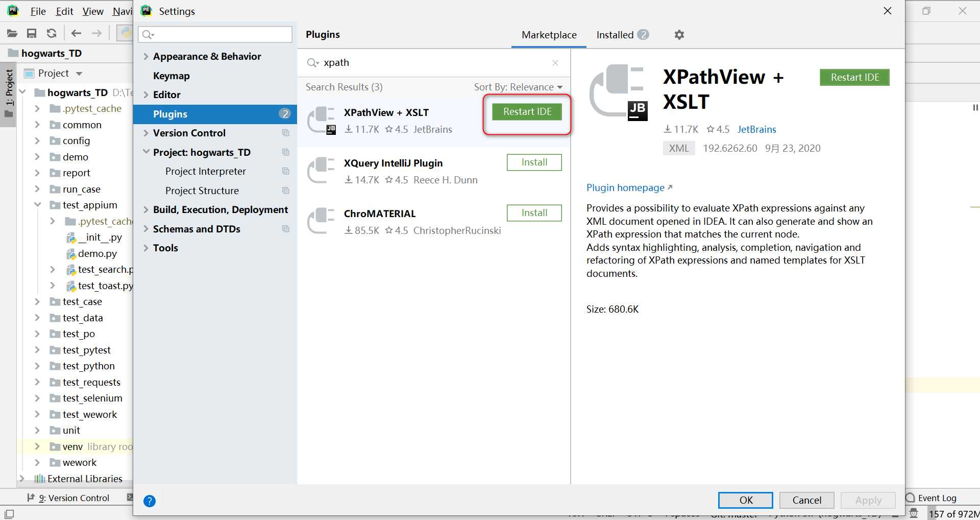Click the Cancel button
Screen dimensions: 980x520
point(806,500)
